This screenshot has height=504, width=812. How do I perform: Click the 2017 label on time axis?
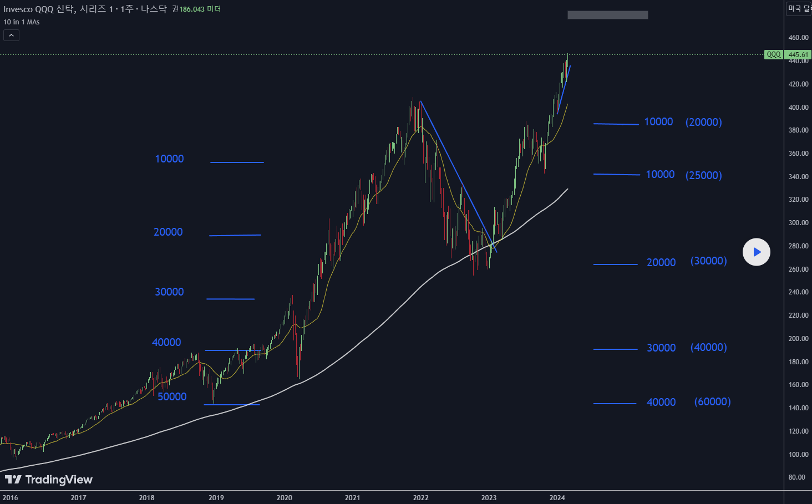78,497
